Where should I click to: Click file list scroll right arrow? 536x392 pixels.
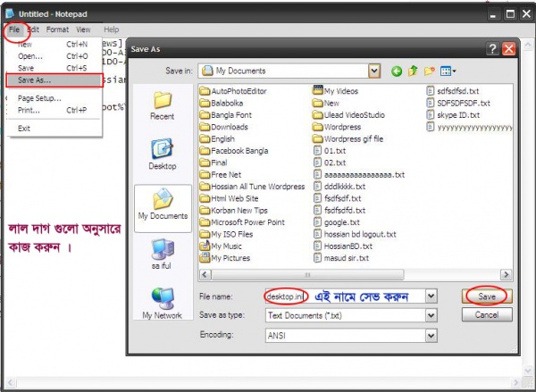click(506, 274)
